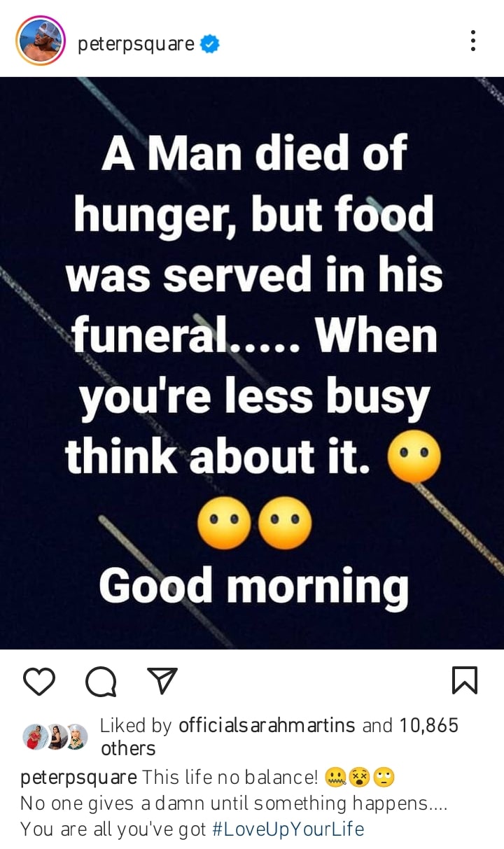Open peterpsquare's story via profile avatar
This screenshot has width=504, height=849.
(40, 41)
